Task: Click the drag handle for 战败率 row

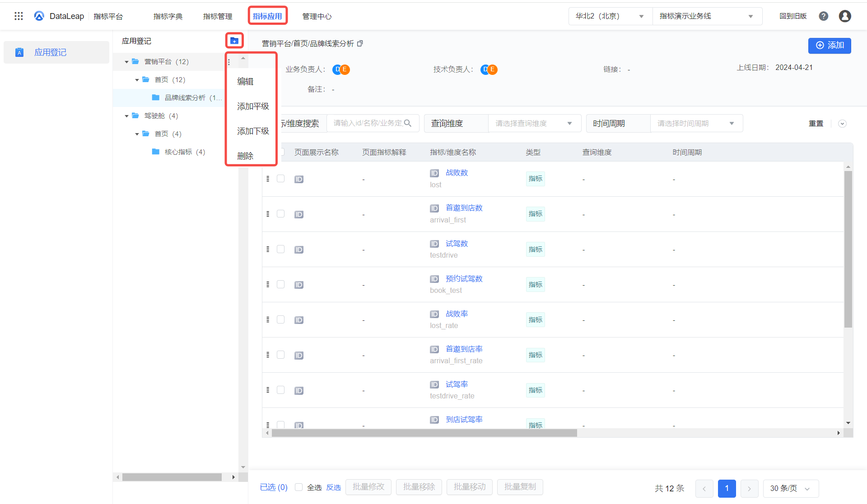Action: (268, 319)
